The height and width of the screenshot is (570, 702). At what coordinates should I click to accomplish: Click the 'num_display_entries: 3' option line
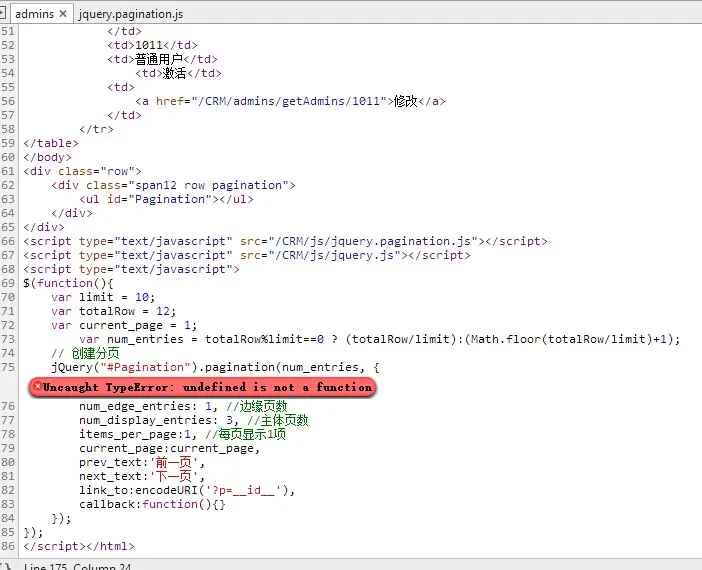click(x=194, y=420)
